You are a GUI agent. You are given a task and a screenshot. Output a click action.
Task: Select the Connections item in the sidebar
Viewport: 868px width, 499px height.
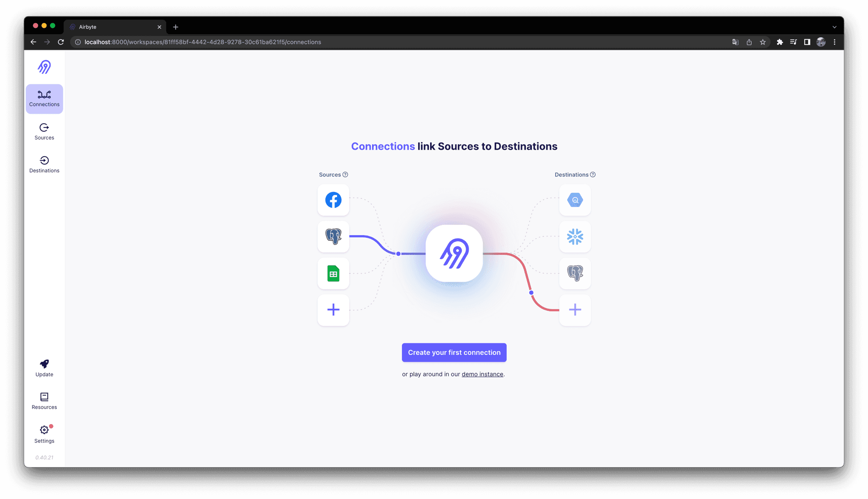[x=44, y=99]
